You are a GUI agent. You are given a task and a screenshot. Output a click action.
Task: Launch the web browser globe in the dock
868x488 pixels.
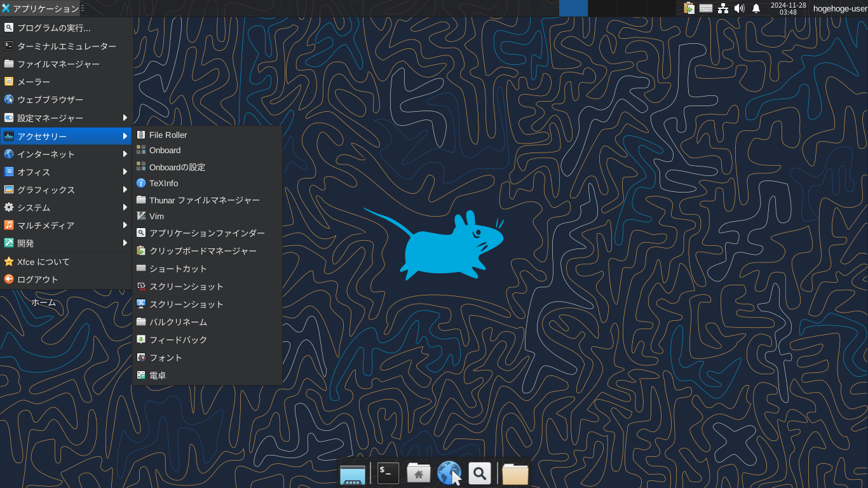(449, 473)
